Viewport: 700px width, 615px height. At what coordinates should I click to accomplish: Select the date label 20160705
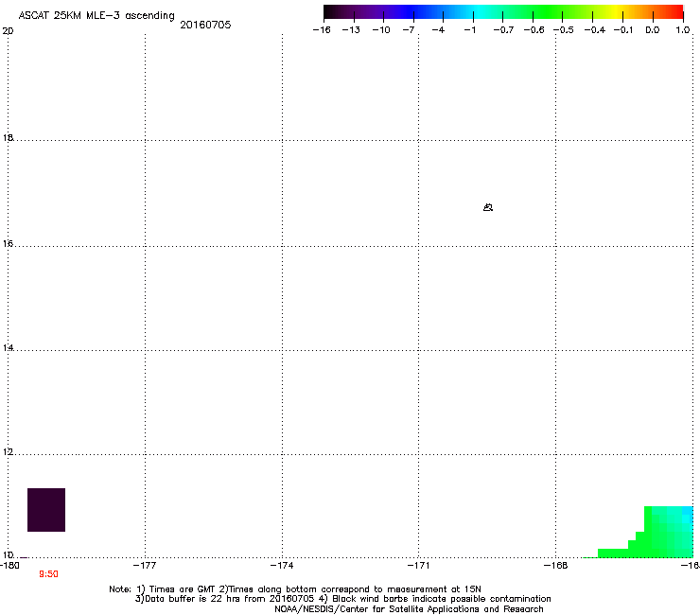click(x=205, y=25)
